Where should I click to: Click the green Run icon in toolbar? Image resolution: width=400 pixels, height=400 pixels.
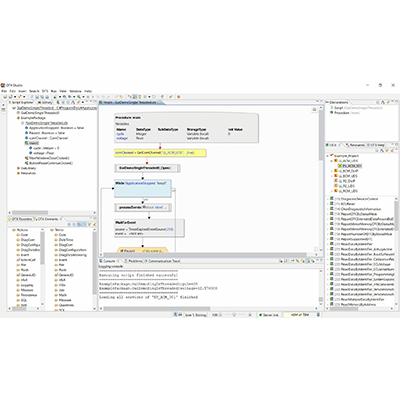coord(55,97)
